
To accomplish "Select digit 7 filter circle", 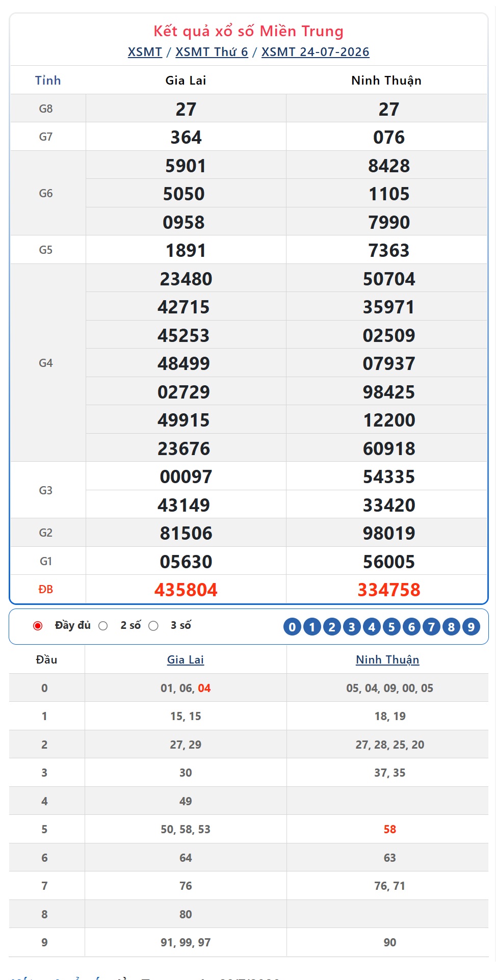I will pyautogui.click(x=431, y=626).
